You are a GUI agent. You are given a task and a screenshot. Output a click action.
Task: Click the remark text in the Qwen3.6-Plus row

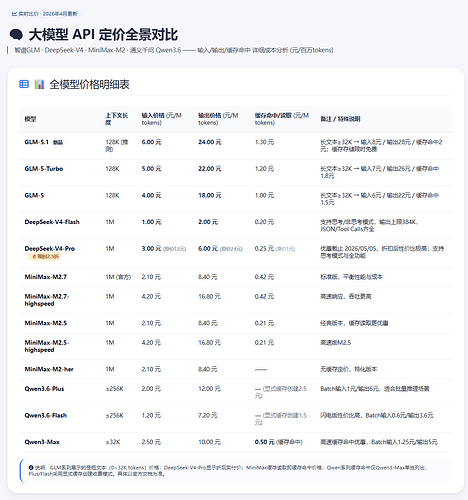tap(375, 389)
